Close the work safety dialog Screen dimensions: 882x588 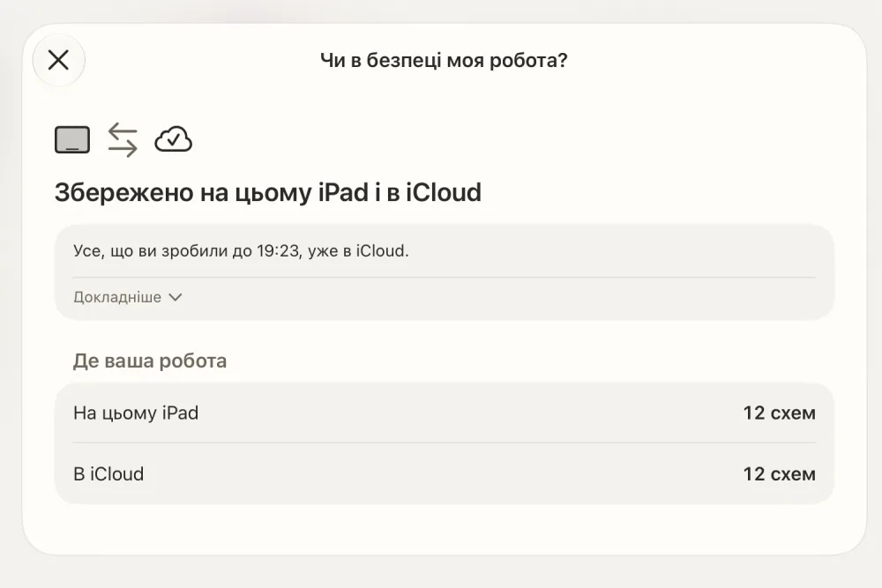[x=58, y=60]
